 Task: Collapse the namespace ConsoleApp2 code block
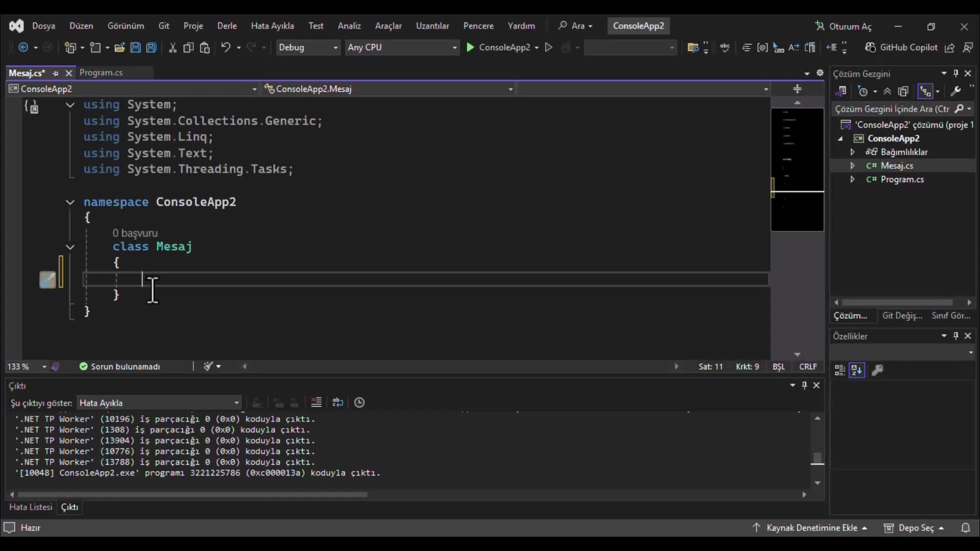point(70,203)
